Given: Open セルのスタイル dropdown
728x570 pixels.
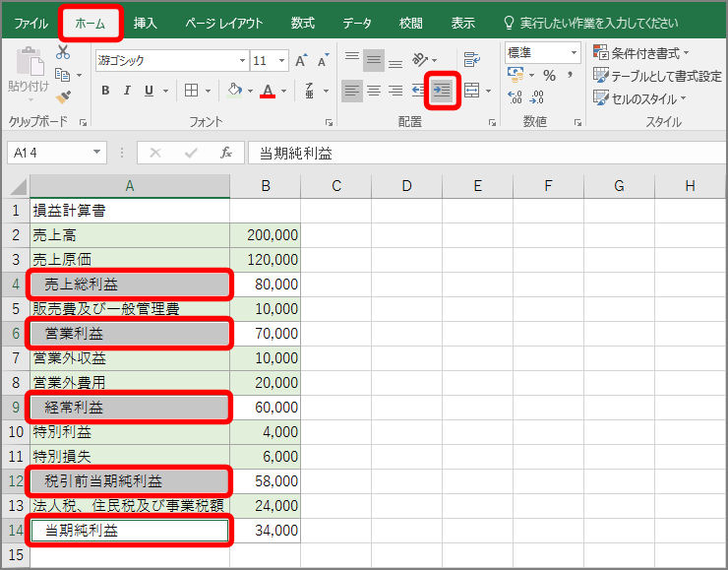Looking at the screenshot, I should click(639, 98).
